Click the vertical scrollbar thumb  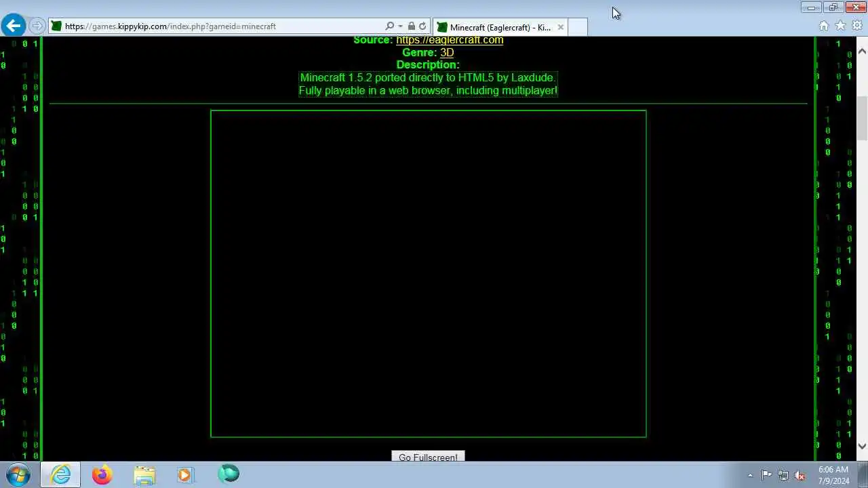[862, 117]
